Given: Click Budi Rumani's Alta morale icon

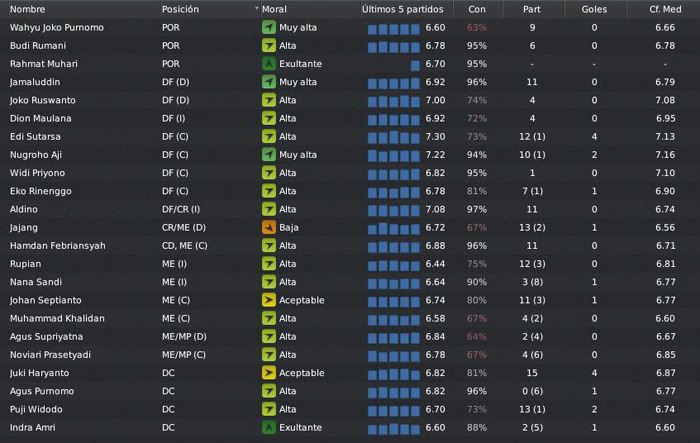Looking at the screenshot, I should [269, 46].
